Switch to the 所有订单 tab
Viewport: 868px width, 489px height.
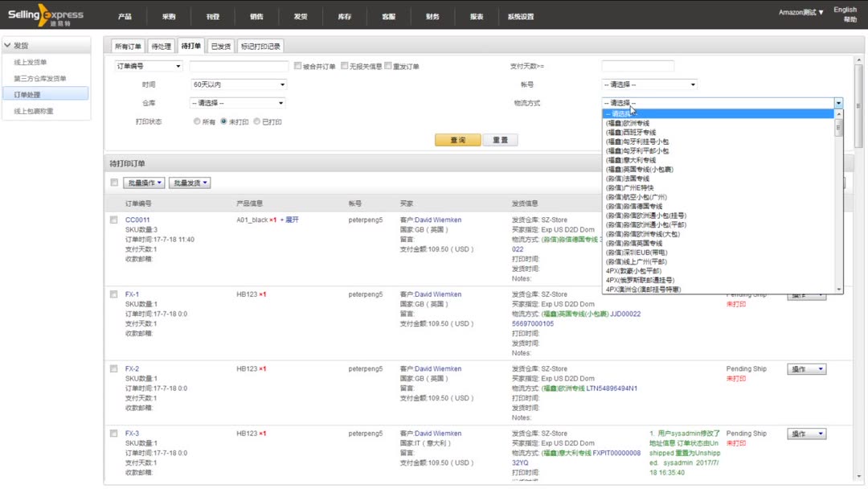pyautogui.click(x=127, y=46)
